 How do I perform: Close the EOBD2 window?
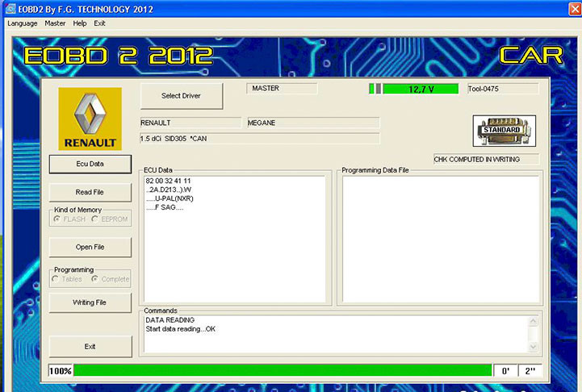click(x=575, y=9)
